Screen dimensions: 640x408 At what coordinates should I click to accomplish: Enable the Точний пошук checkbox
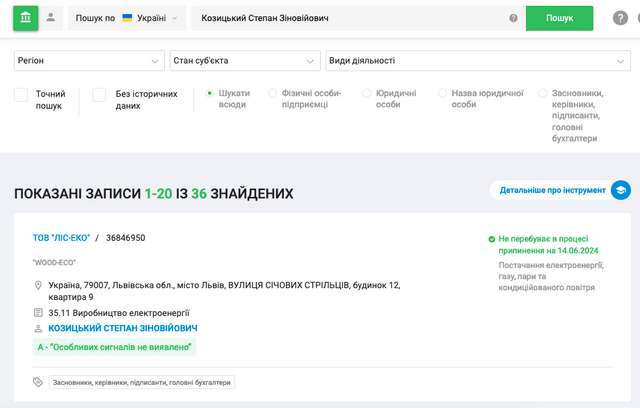pyautogui.click(x=21, y=94)
